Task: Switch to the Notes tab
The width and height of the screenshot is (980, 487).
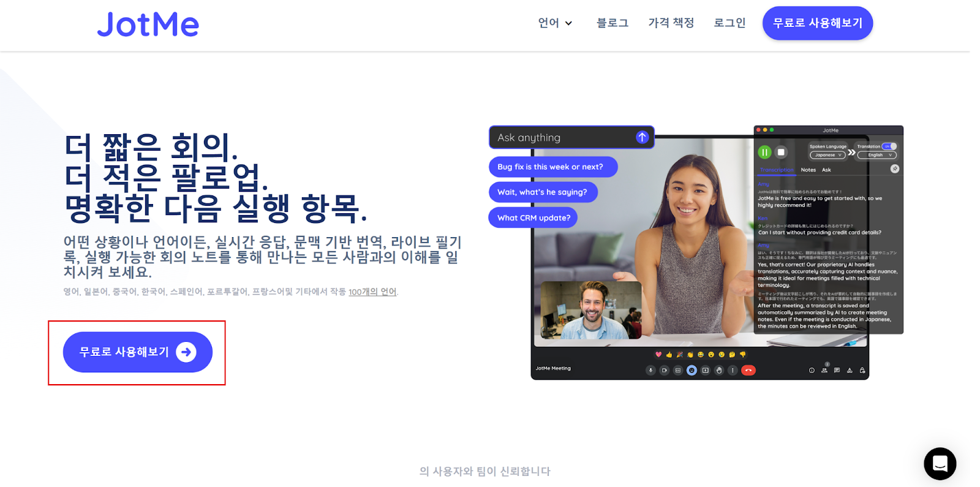Action: tap(809, 170)
